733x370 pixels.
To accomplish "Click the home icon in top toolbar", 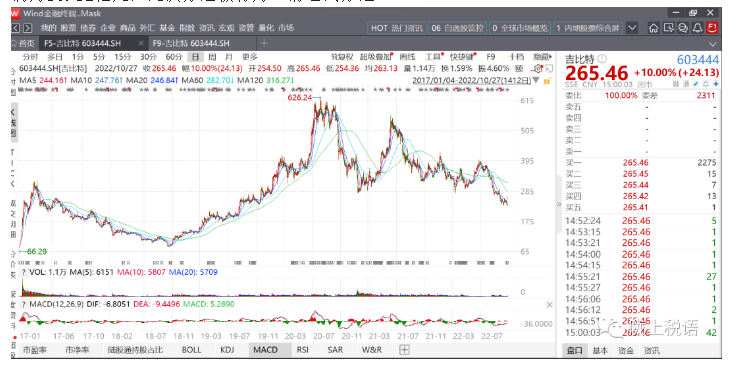I will (654, 28).
